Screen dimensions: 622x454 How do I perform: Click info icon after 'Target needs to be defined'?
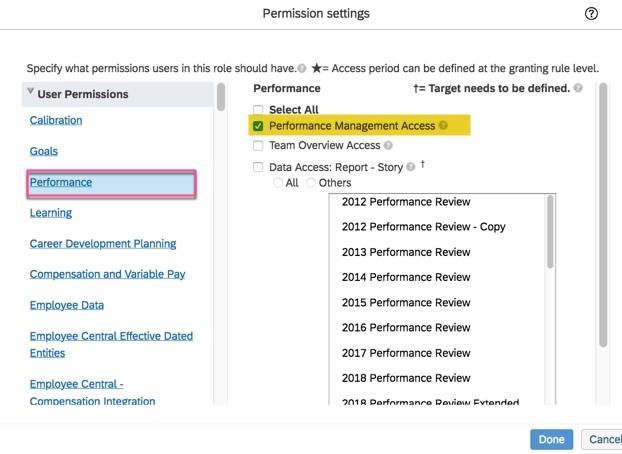pos(578,89)
